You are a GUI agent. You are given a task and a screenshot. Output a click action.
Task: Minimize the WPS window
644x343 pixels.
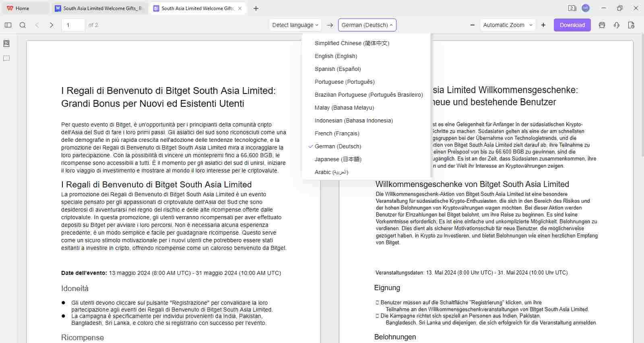(603, 8)
